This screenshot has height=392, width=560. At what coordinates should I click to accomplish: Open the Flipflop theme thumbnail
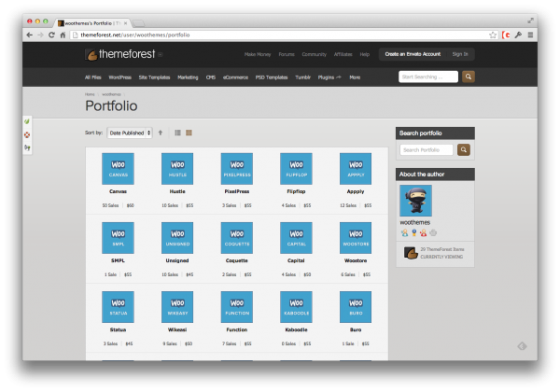296,169
